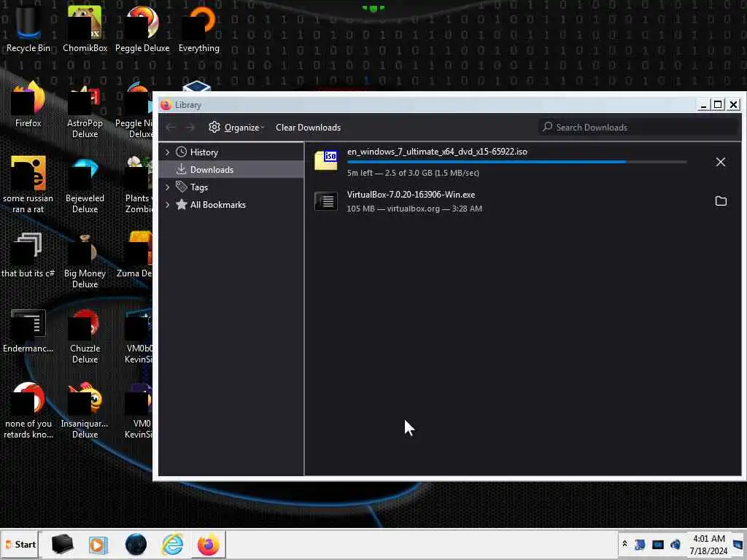Open the 'none of you' desktop icon
Image resolution: width=747 pixels, height=560 pixels.
[28, 411]
